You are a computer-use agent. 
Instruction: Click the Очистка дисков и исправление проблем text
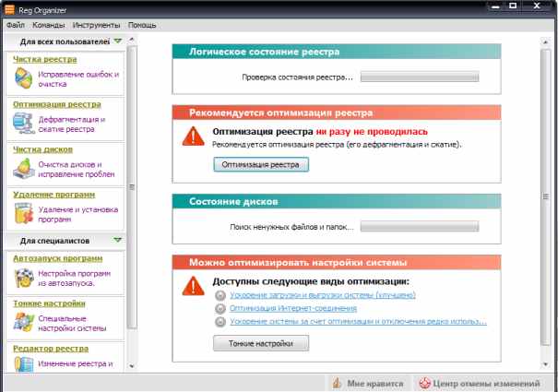click(x=77, y=169)
